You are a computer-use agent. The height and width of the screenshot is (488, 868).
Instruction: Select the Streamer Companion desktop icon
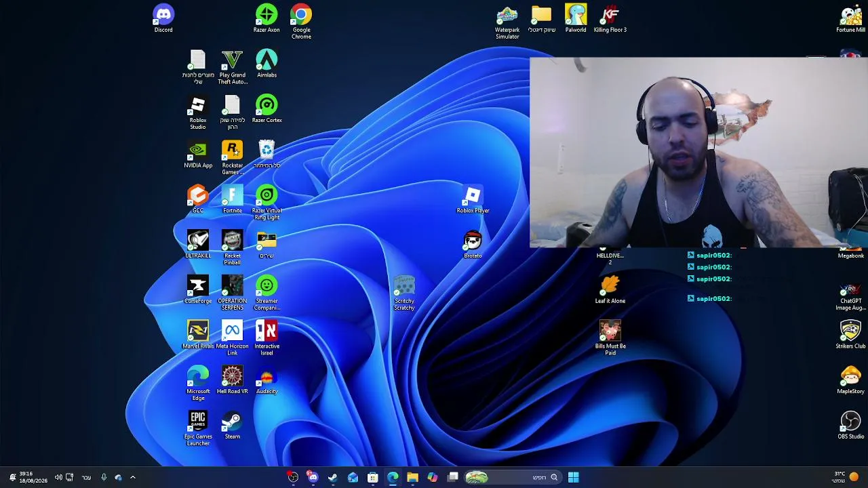pyautogui.click(x=267, y=293)
